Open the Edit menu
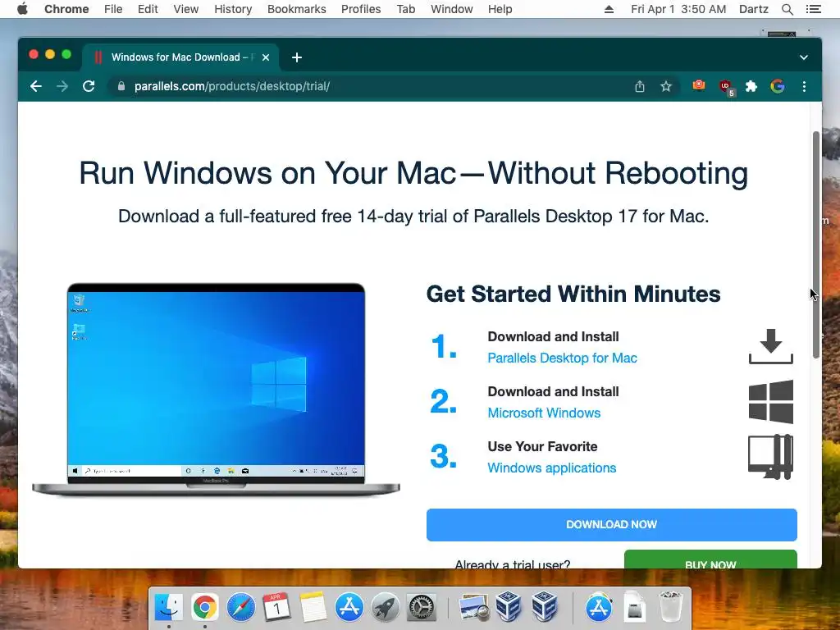The width and height of the screenshot is (840, 630). [148, 9]
